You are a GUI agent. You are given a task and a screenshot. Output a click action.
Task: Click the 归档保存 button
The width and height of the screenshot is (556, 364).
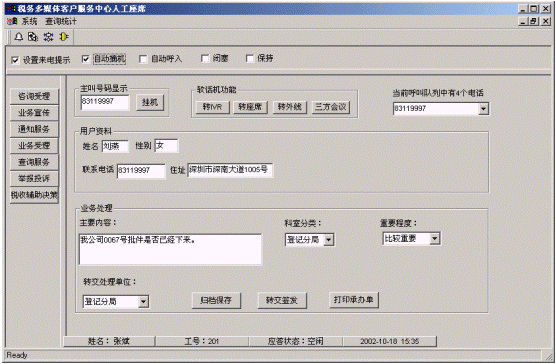216,300
